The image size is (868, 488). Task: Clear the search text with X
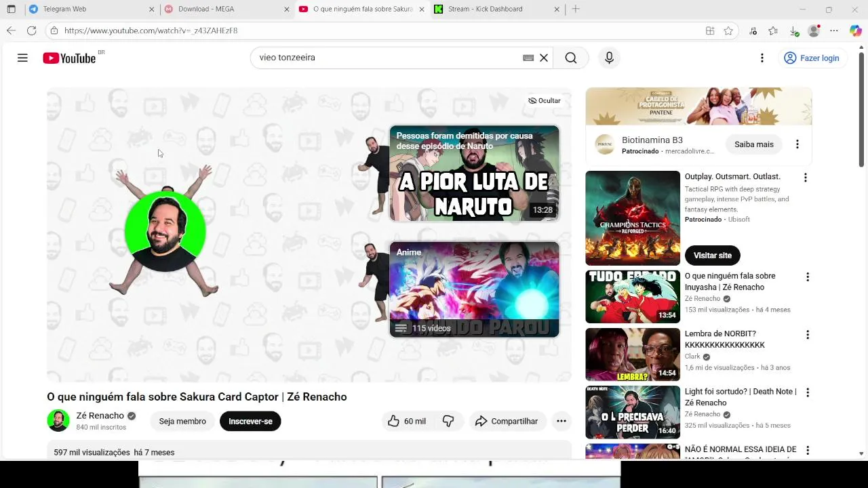(x=544, y=58)
